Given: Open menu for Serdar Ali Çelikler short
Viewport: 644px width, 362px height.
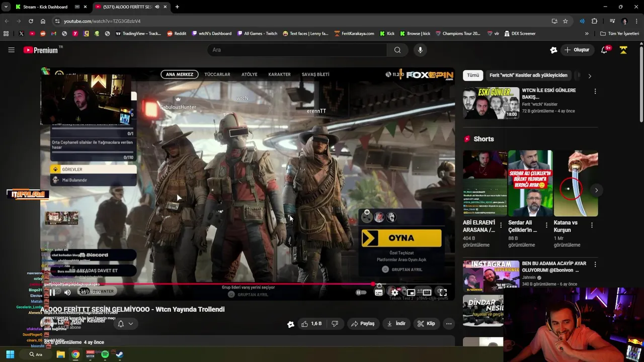Looking at the screenshot, I should [546, 225].
